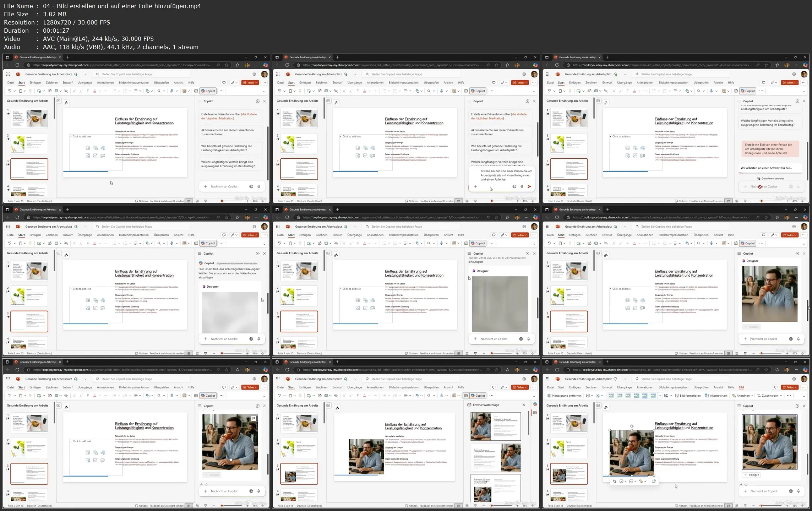812x511 pixels.
Task: Click file name '04 - Bild erstellen...mp4' header text
Action: coord(122,6)
